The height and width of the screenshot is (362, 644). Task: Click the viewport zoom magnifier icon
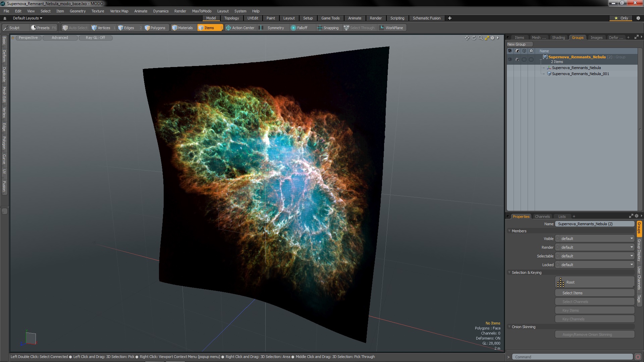click(480, 38)
